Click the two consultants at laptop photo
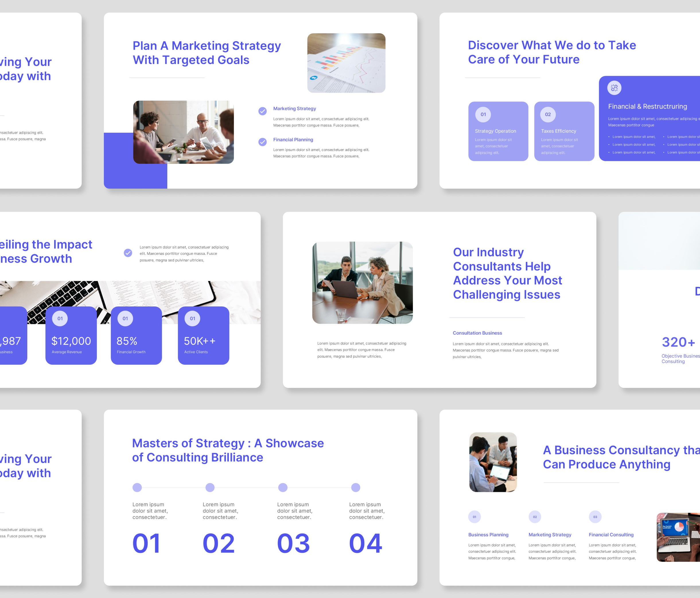Image resolution: width=700 pixels, height=598 pixels. point(362,283)
